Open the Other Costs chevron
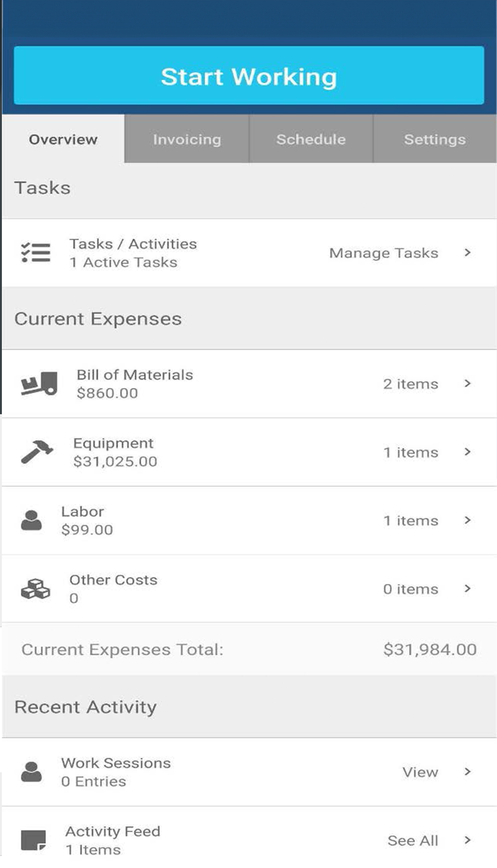The width and height of the screenshot is (497, 868). pyautogui.click(x=468, y=589)
